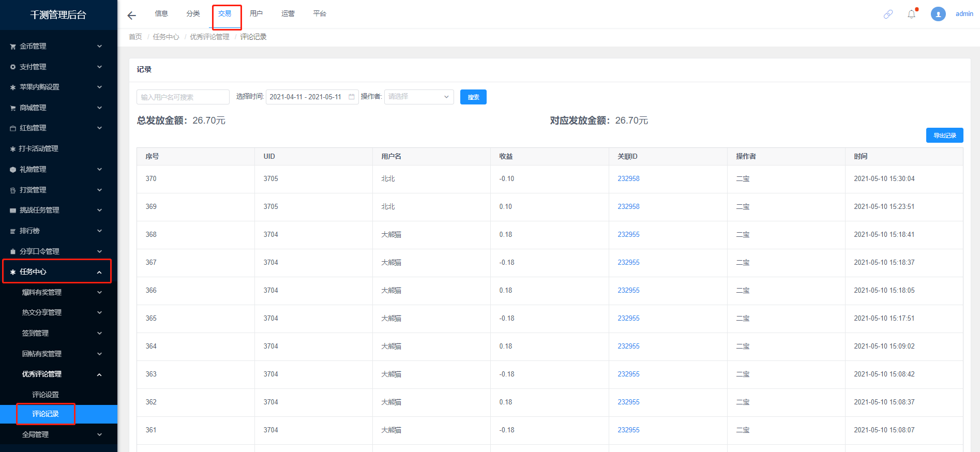Viewport: 980px width, 452px height.
Task: Expand the 红包管理 menu chevron
Action: point(99,128)
